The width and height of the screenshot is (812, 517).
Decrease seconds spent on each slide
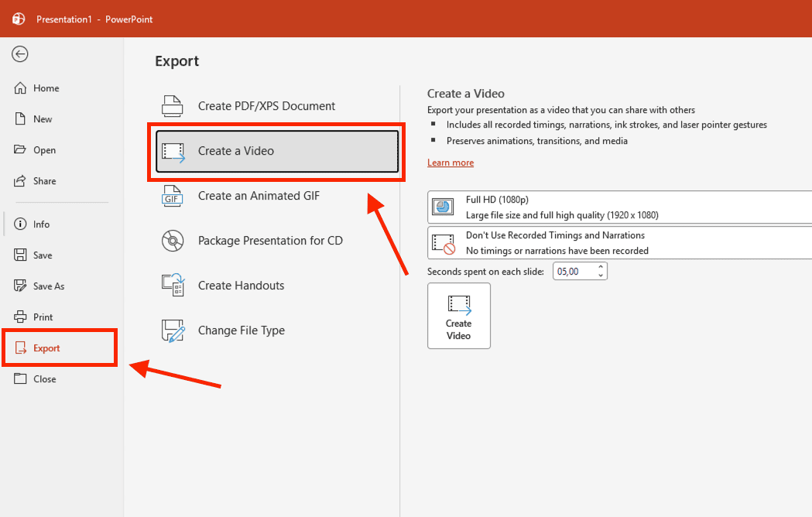(x=601, y=276)
